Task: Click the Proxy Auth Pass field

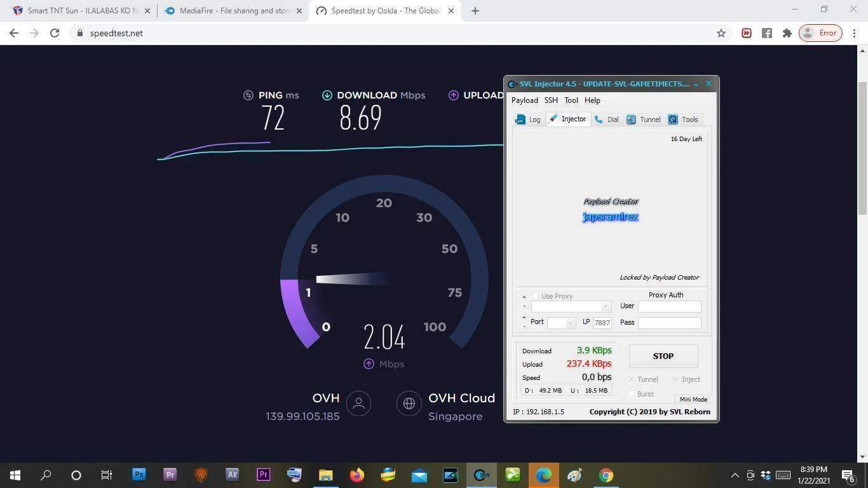Action: tap(669, 323)
